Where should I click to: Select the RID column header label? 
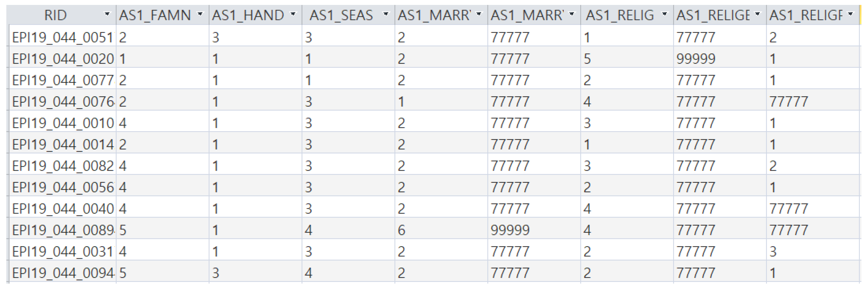[56, 15]
